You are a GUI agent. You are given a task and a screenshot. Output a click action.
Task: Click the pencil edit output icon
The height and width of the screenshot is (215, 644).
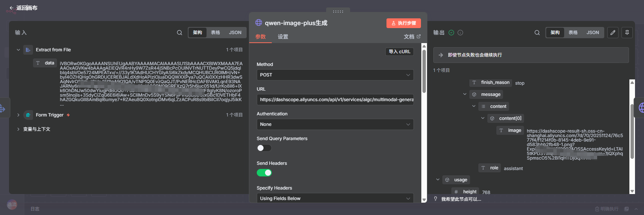coord(613,33)
